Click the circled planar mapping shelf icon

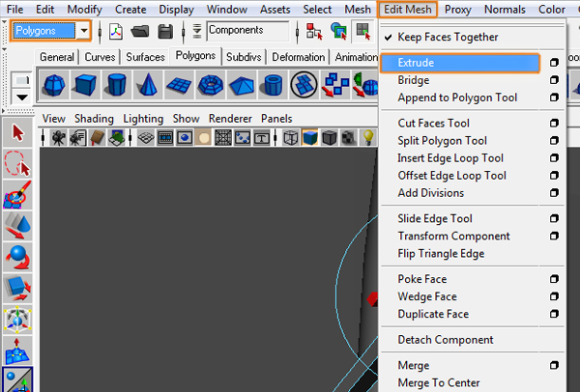[x=304, y=85]
